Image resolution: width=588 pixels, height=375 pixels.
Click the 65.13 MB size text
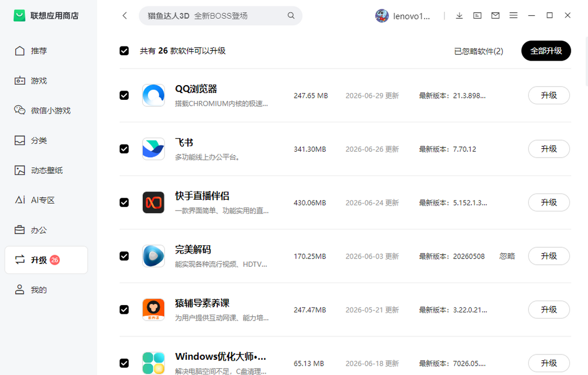309,363
